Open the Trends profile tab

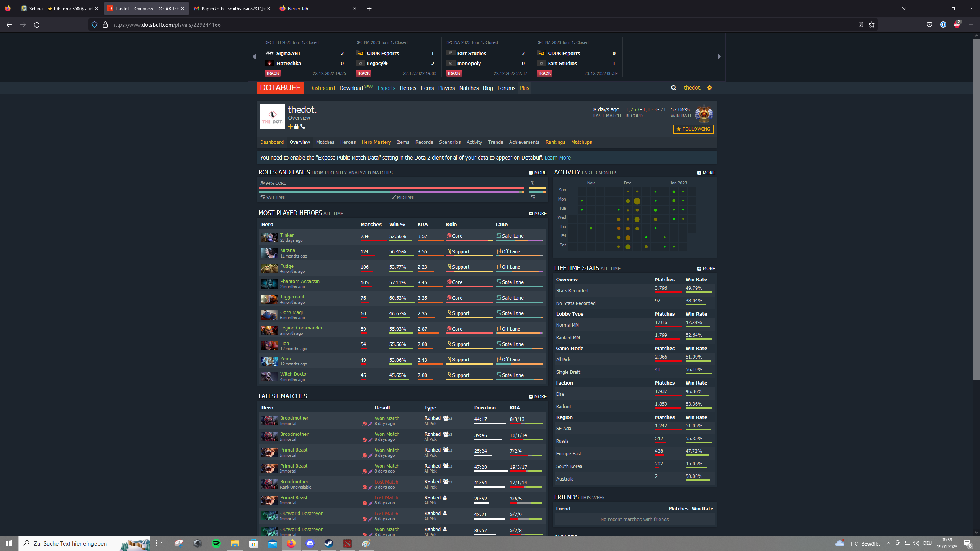point(495,142)
